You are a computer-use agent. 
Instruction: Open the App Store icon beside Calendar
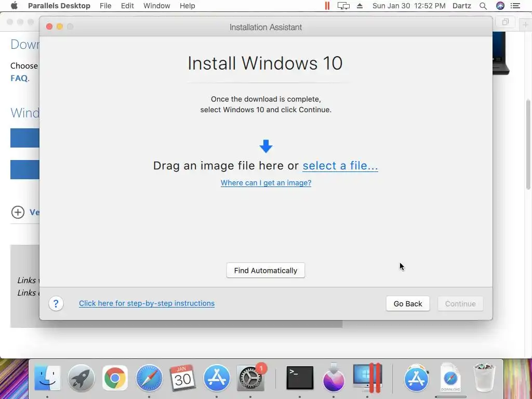click(x=217, y=378)
